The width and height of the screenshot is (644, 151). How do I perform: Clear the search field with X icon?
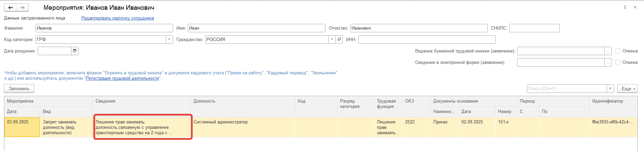[x=610, y=88]
